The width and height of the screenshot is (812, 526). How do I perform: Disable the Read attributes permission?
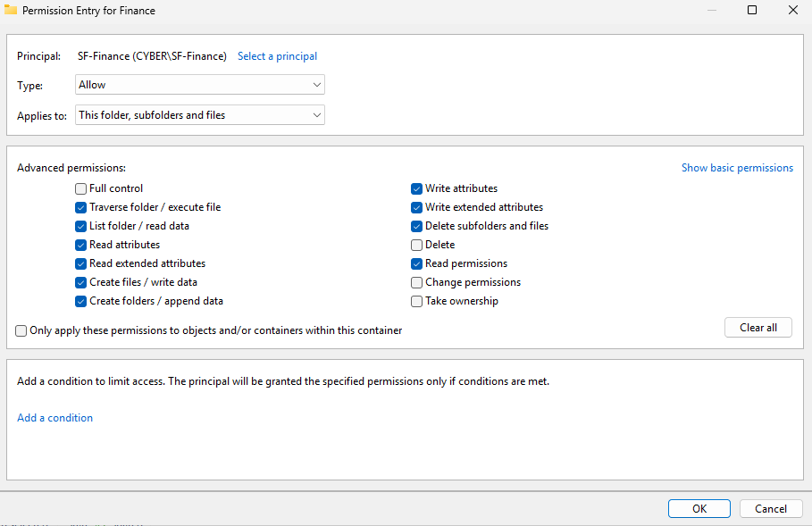pyautogui.click(x=81, y=245)
